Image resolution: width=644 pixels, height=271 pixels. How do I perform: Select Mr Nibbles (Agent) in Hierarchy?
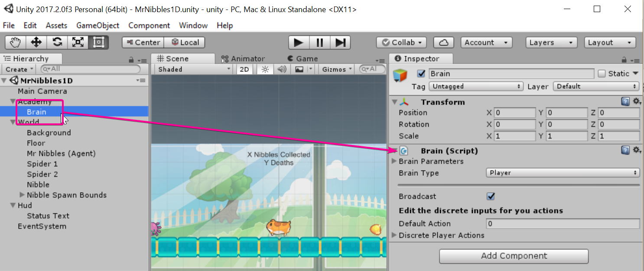click(61, 154)
